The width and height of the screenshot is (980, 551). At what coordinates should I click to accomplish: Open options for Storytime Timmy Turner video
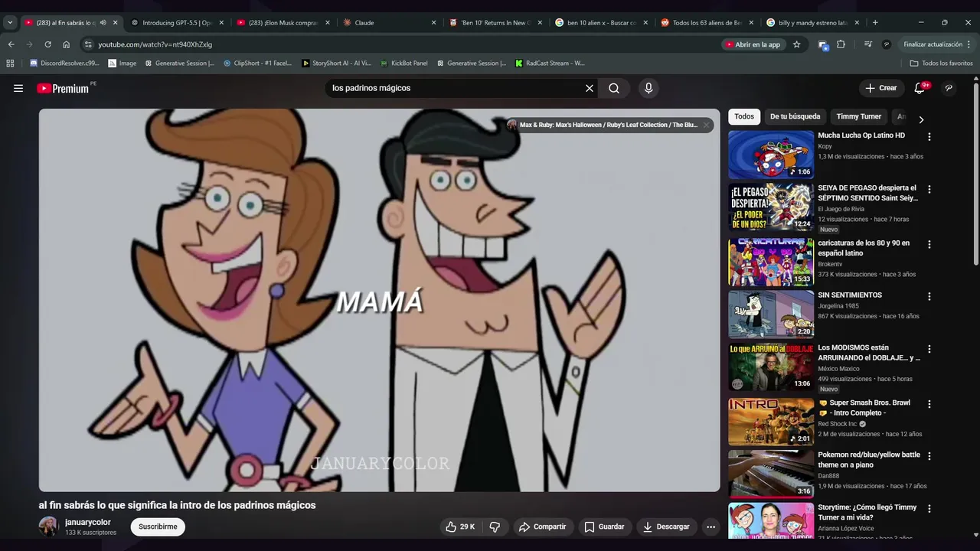click(929, 509)
